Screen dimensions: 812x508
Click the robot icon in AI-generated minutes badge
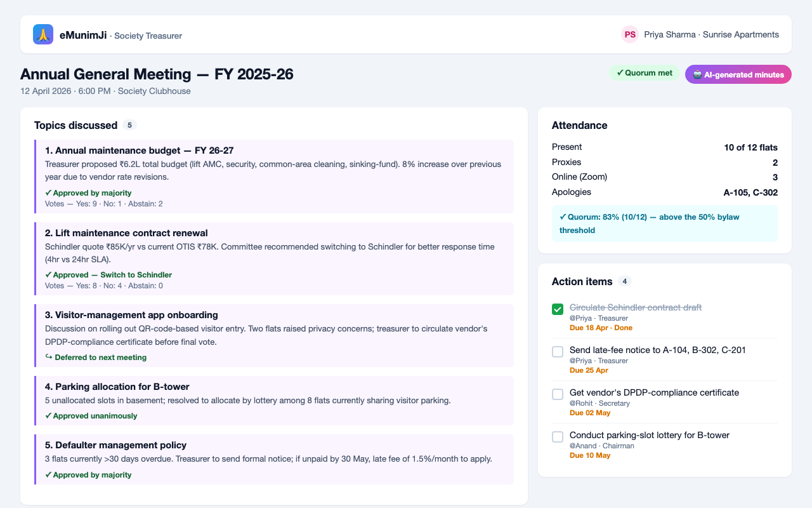[697, 75]
